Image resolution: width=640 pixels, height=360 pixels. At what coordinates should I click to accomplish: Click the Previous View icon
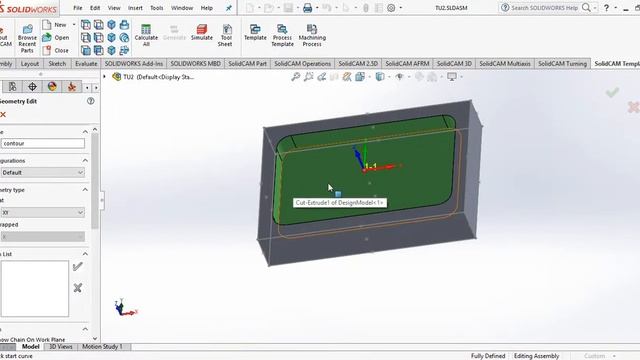point(322,77)
